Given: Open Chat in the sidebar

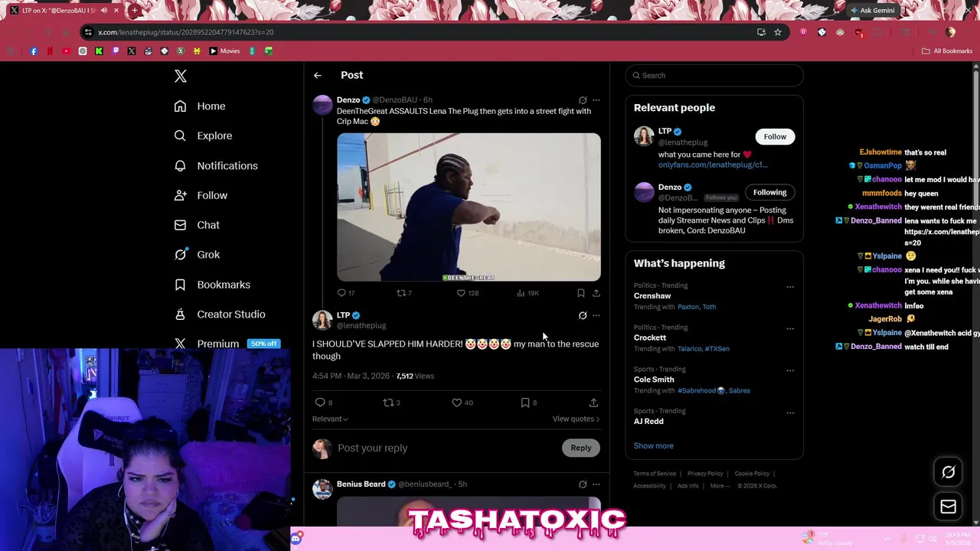Looking at the screenshot, I should click(197, 226).
